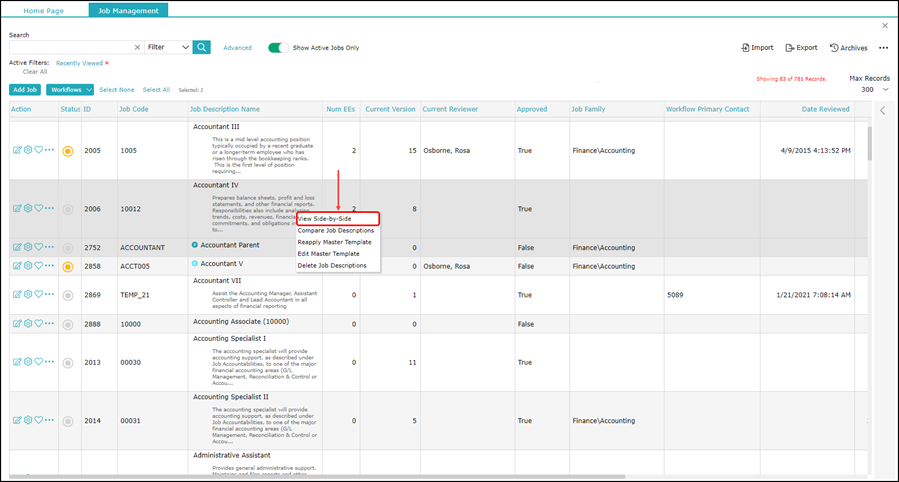Click the magnifier search button

pyautogui.click(x=202, y=47)
